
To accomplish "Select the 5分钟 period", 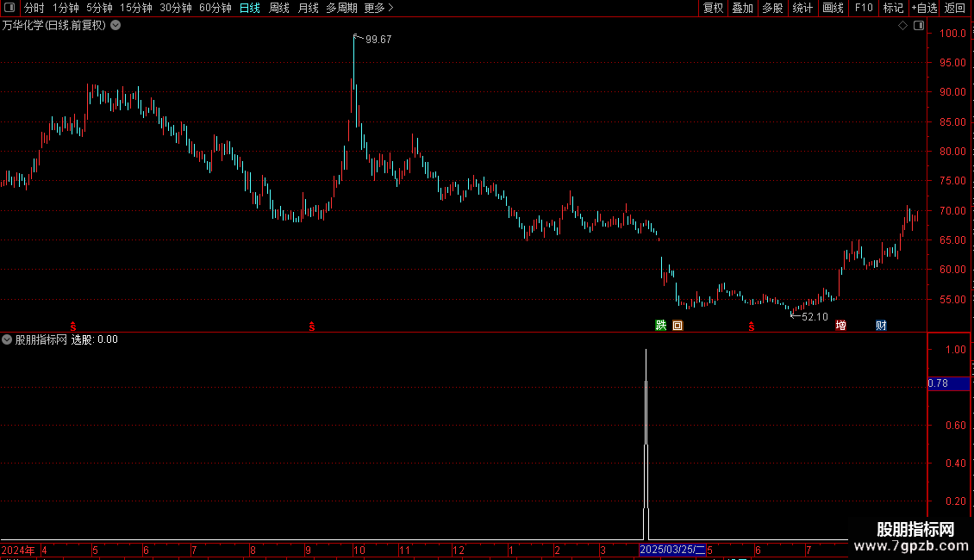I will pyautogui.click(x=99, y=8).
